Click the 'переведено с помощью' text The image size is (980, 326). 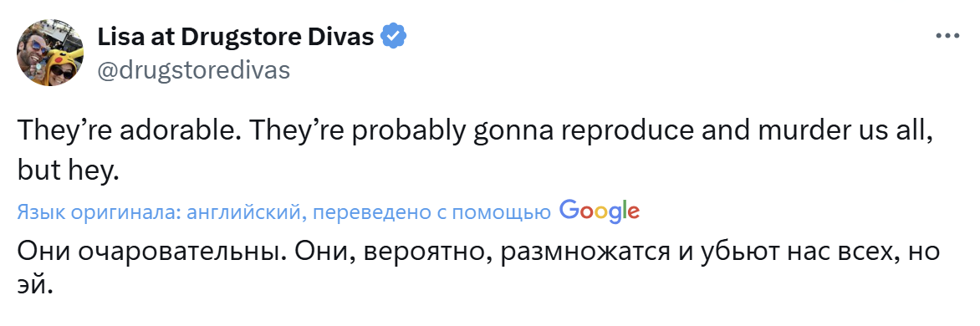point(431,213)
